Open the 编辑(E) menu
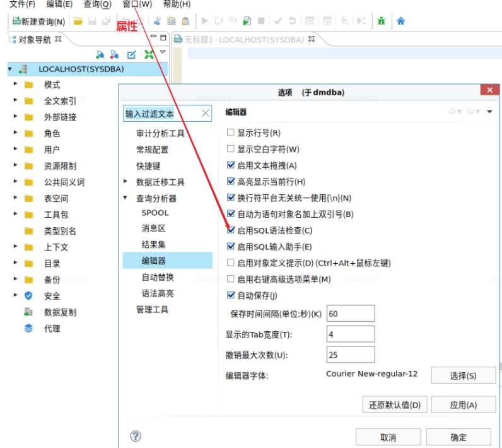This screenshot has width=502, height=448. pos(59,4)
